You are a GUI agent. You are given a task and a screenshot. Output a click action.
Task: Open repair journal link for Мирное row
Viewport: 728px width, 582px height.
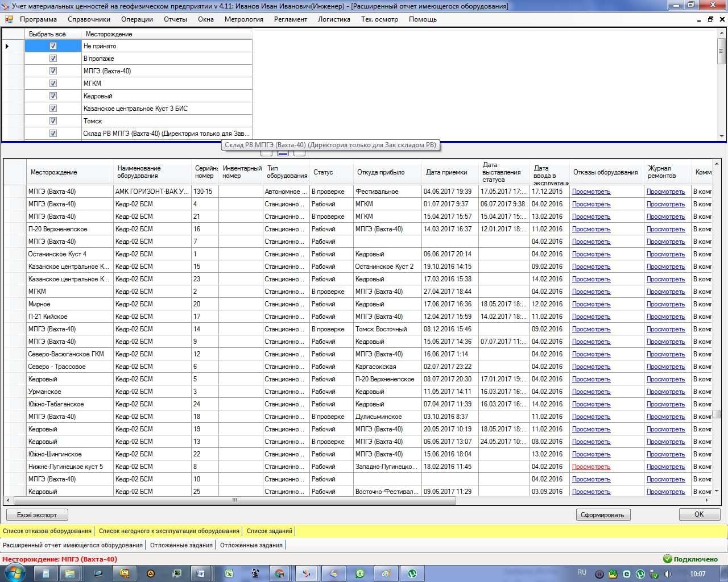tap(665, 304)
